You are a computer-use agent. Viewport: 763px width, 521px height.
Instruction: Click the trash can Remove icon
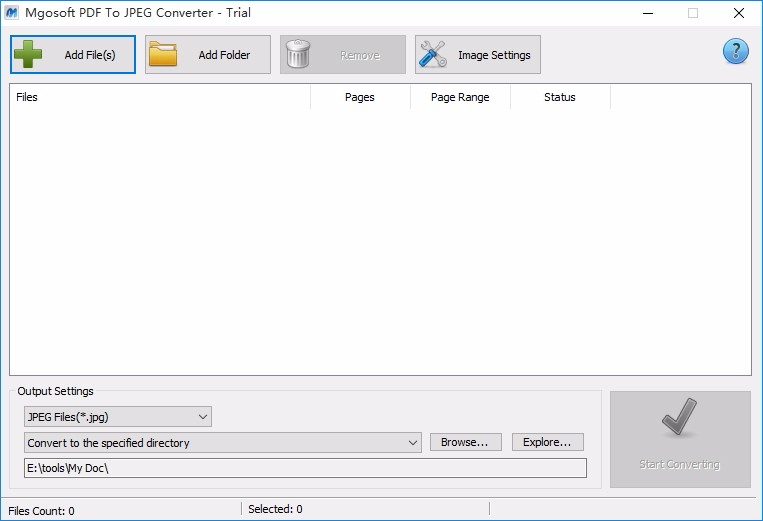pyautogui.click(x=297, y=54)
